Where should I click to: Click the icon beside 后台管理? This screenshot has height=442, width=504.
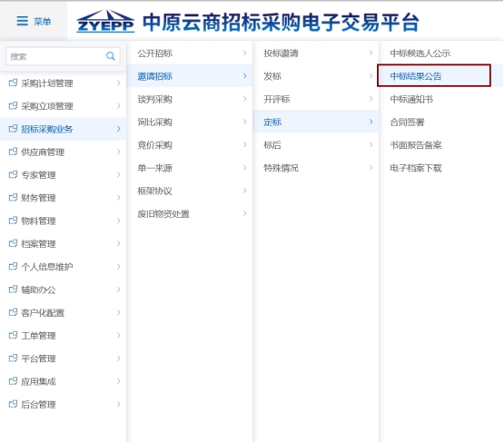click(13, 404)
